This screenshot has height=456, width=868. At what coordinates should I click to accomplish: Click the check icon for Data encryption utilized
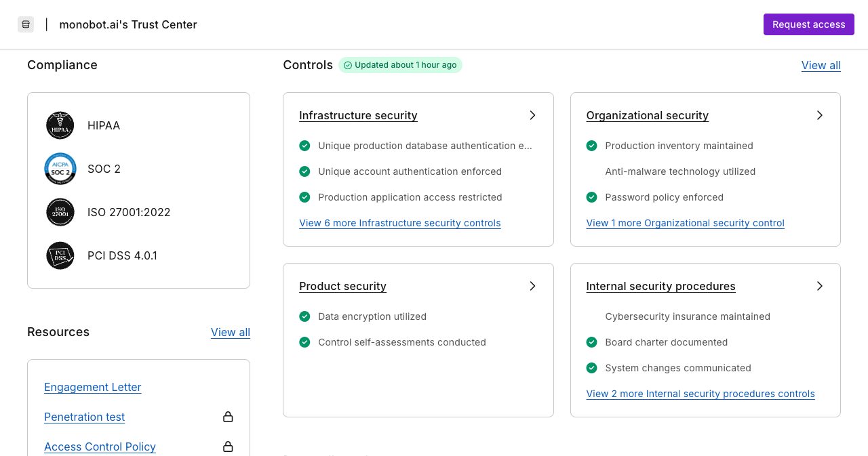click(x=304, y=316)
